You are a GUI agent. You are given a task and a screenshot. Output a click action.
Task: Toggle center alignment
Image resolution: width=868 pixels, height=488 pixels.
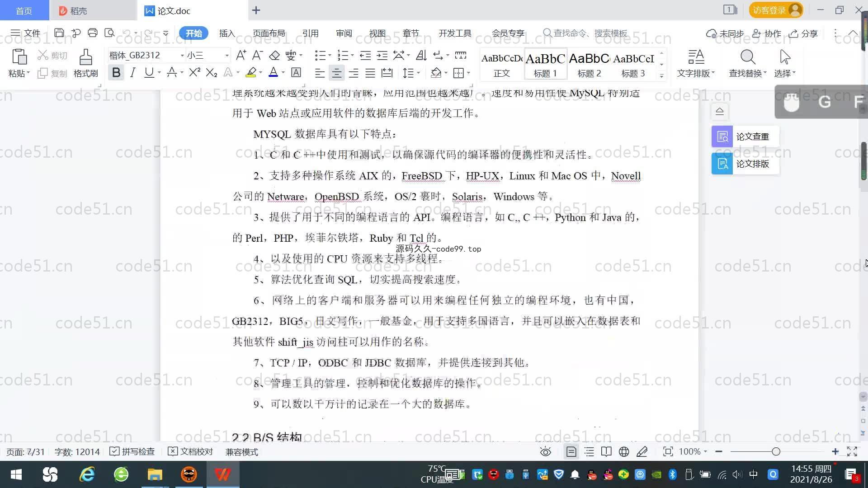coord(336,73)
